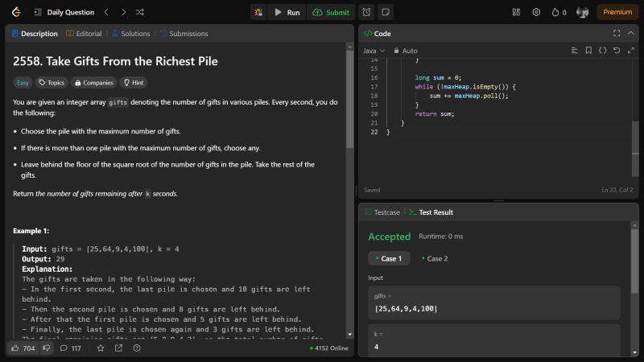Collapse the Code panel chevron
This screenshot has height=362, width=644.
click(x=631, y=33)
